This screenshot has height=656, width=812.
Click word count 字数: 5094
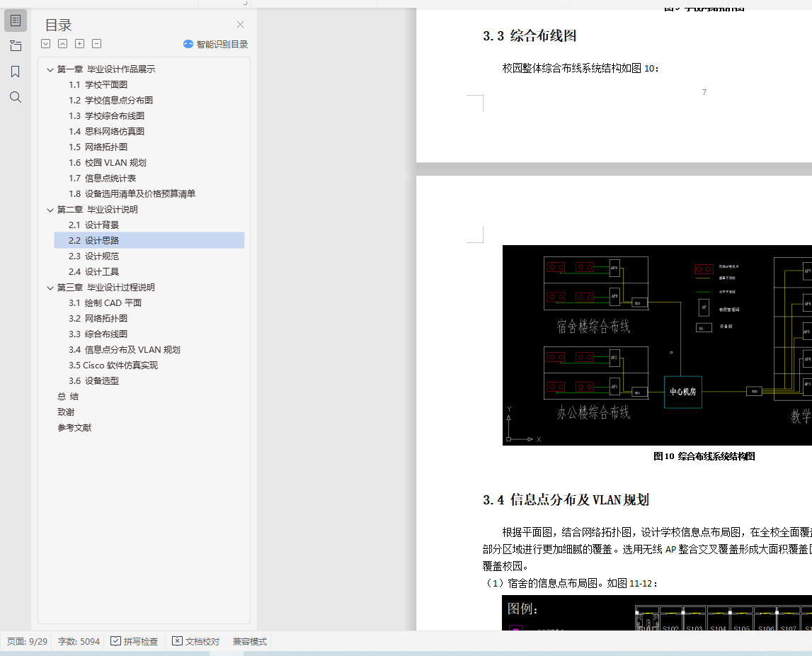pos(79,642)
